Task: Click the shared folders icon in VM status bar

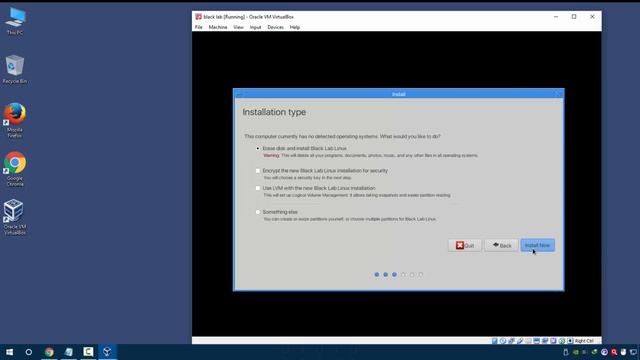Action: (x=528, y=341)
